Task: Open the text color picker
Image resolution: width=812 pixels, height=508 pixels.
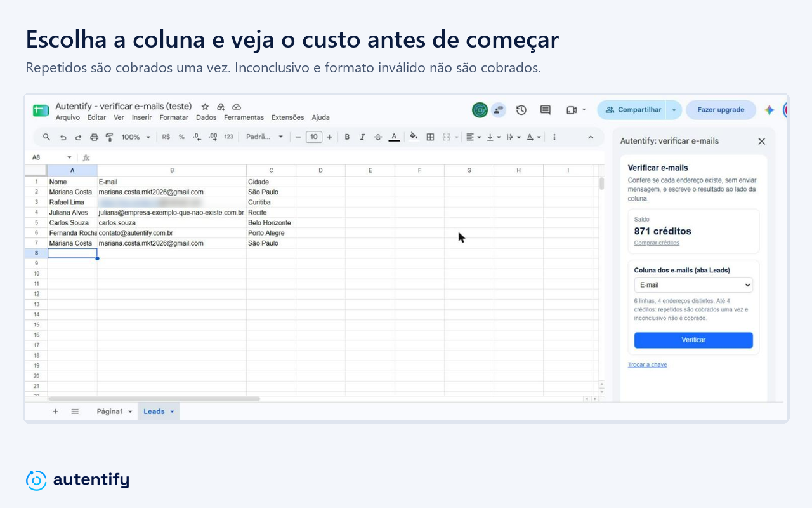Action: pos(394,137)
